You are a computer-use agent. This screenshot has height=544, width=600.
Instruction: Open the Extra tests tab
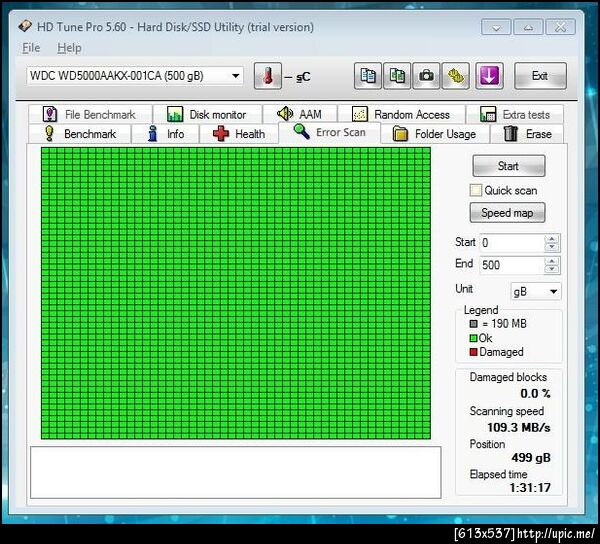click(x=515, y=114)
